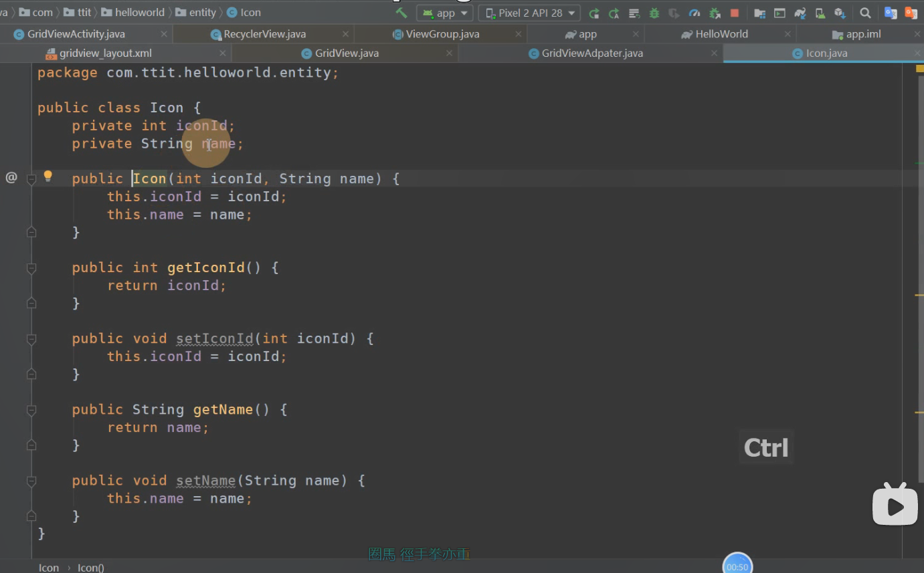Click the setName method name
The height and width of the screenshot is (573, 924).
click(x=206, y=480)
